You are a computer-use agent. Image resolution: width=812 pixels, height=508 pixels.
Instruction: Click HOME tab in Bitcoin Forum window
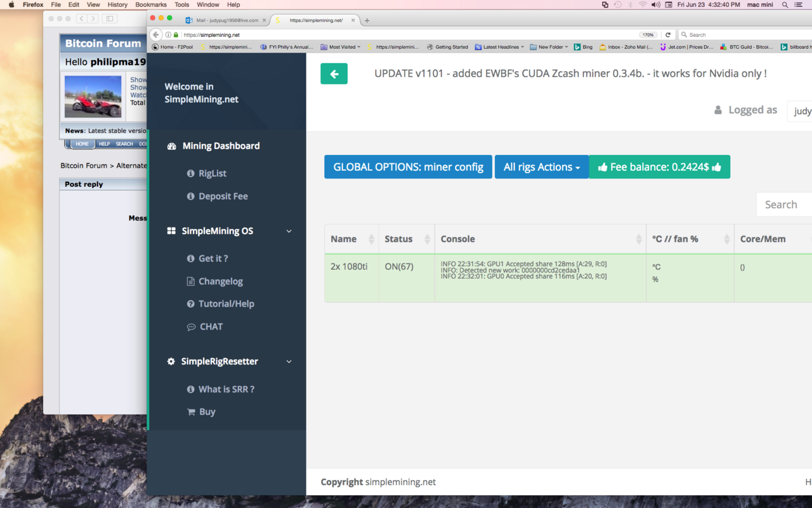(x=82, y=144)
